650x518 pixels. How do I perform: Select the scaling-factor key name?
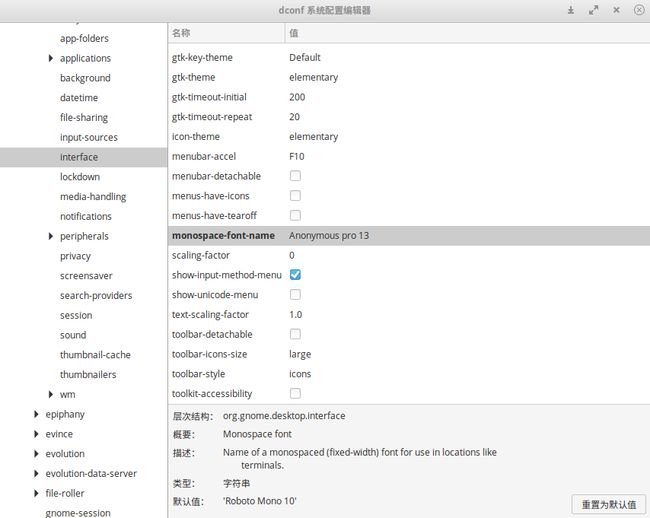(201, 255)
